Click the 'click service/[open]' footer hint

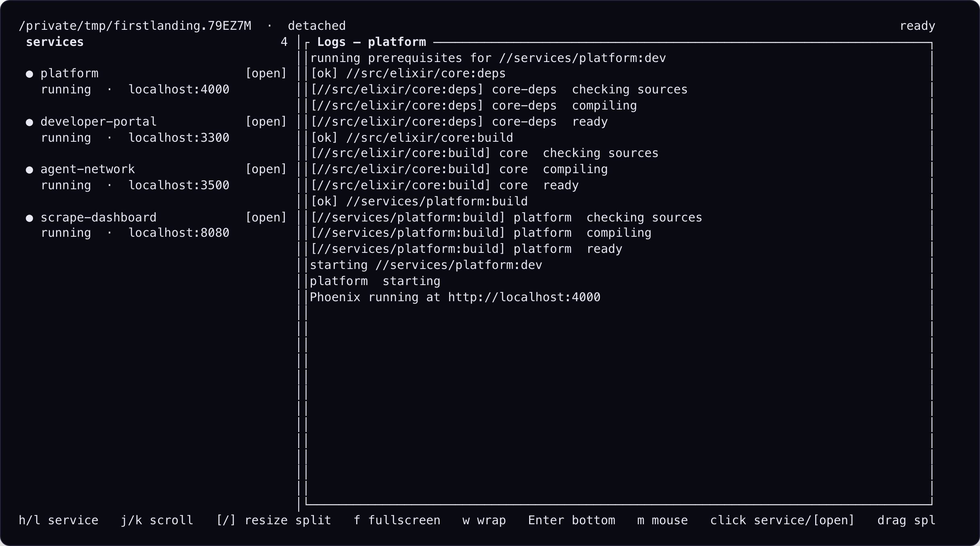(x=782, y=520)
